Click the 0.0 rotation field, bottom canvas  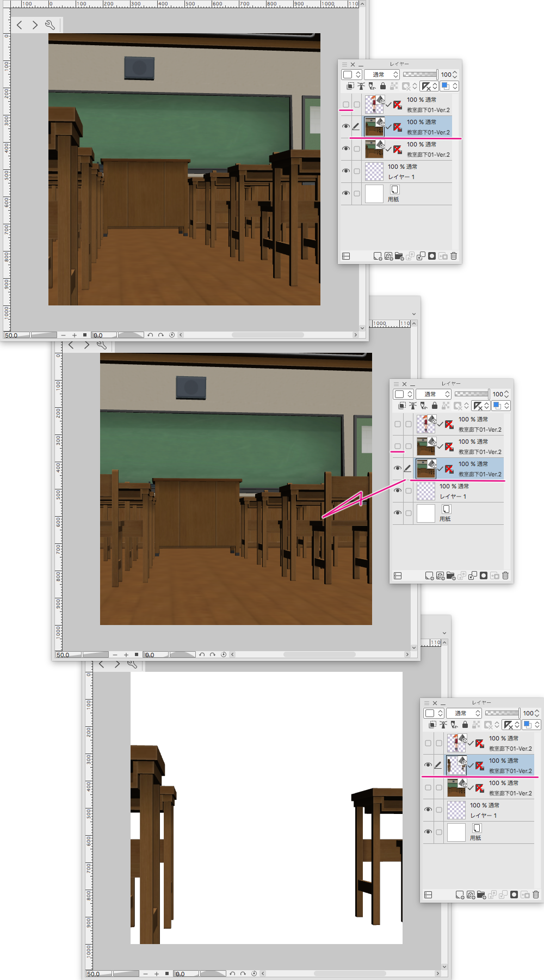[x=187, y=974]
